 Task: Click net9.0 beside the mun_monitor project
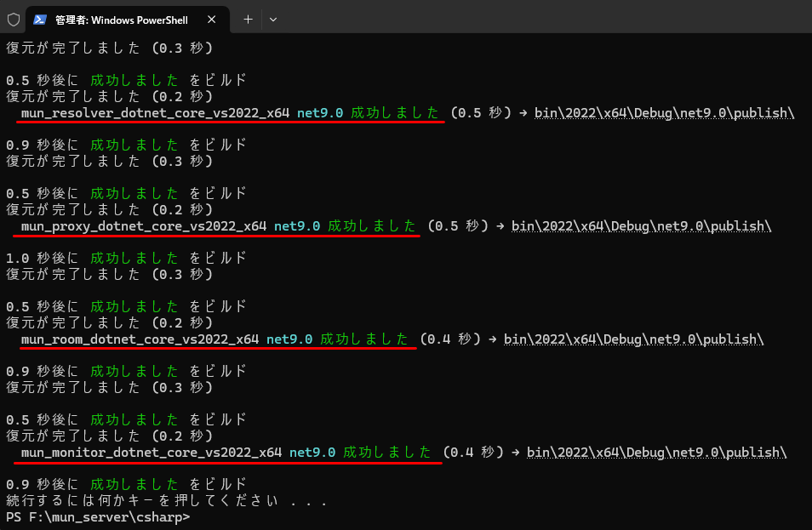(312, 452)
